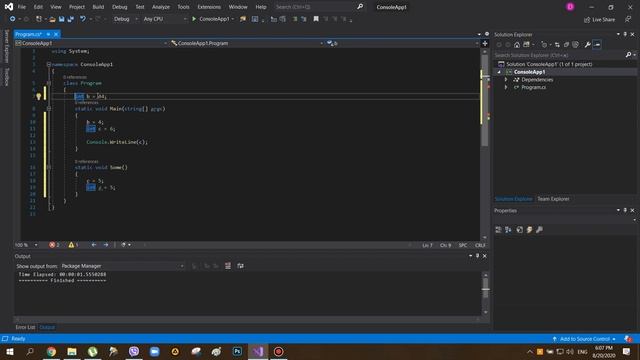Open the Build menu
This screenshot has width=640, height=360.
98,7
